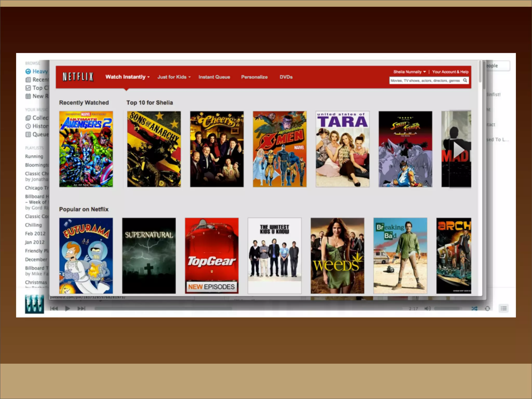Click the Your Account & Help link
This screenshot has height=399, width=532.
click(450, 72)
